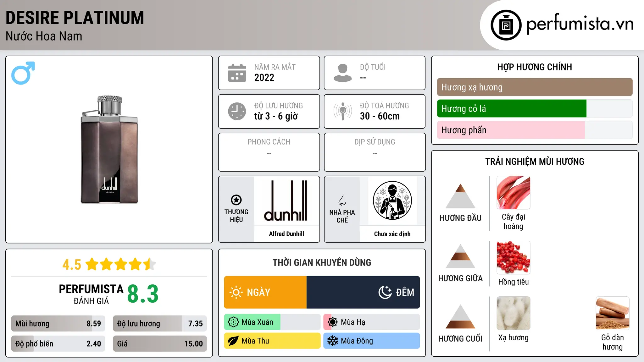Image resolution: width=644 pixels, height=362 pixels.
Task: Click the sun icon next to Ngày
Action: (236, 292)
